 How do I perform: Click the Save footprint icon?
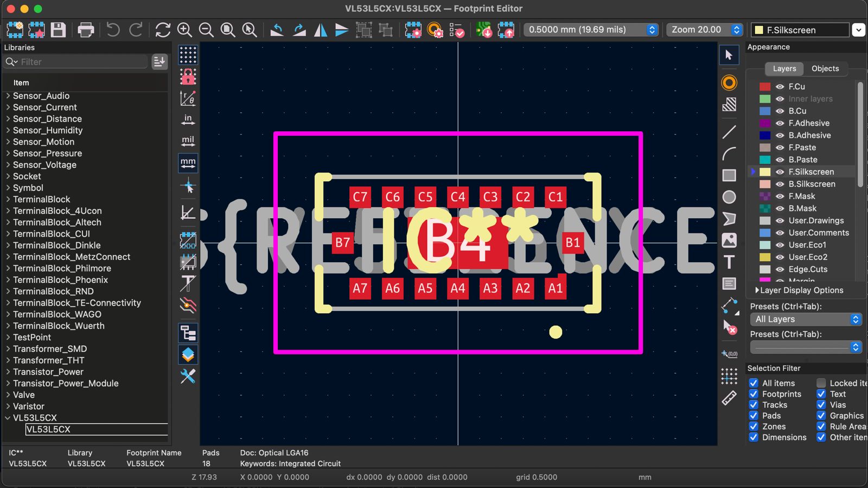click(x=58, y=30)
